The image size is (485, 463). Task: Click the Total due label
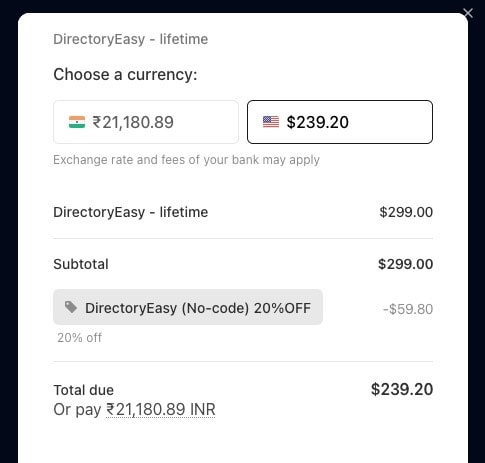click(84, 390)
